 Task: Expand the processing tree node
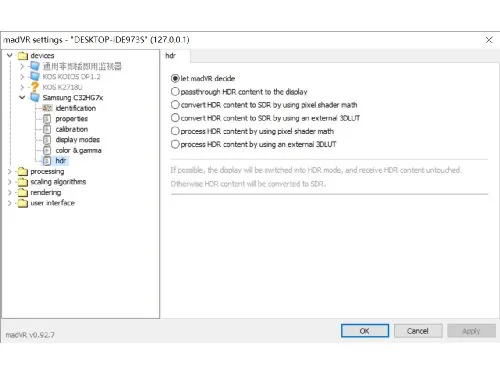tap(10, 171)
